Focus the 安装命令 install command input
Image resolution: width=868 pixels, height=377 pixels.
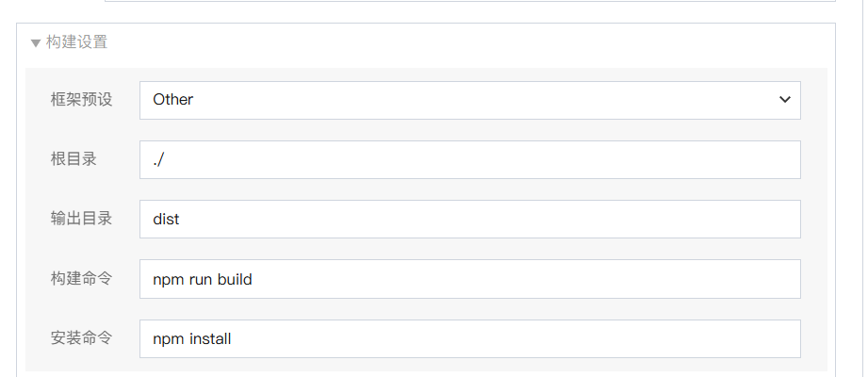point(469,338)
